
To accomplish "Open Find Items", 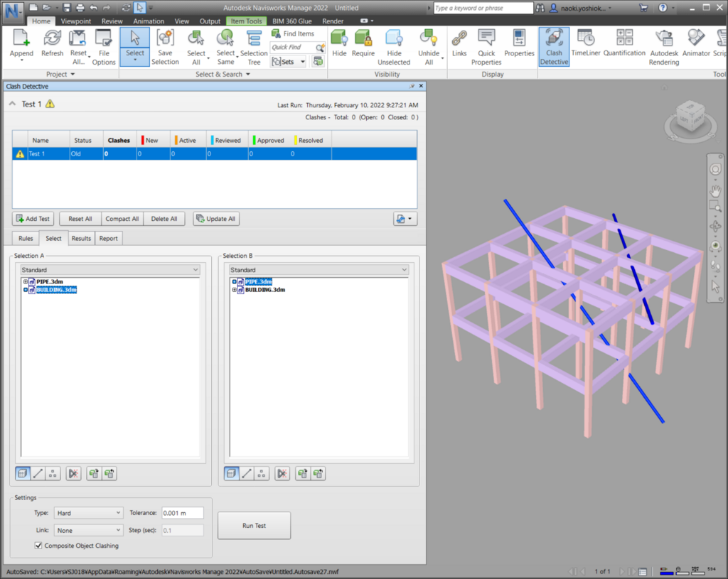I will pos(292,34).
